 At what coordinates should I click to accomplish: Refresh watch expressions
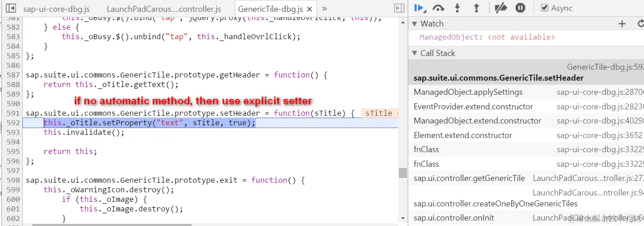click(x=640, y=24)
